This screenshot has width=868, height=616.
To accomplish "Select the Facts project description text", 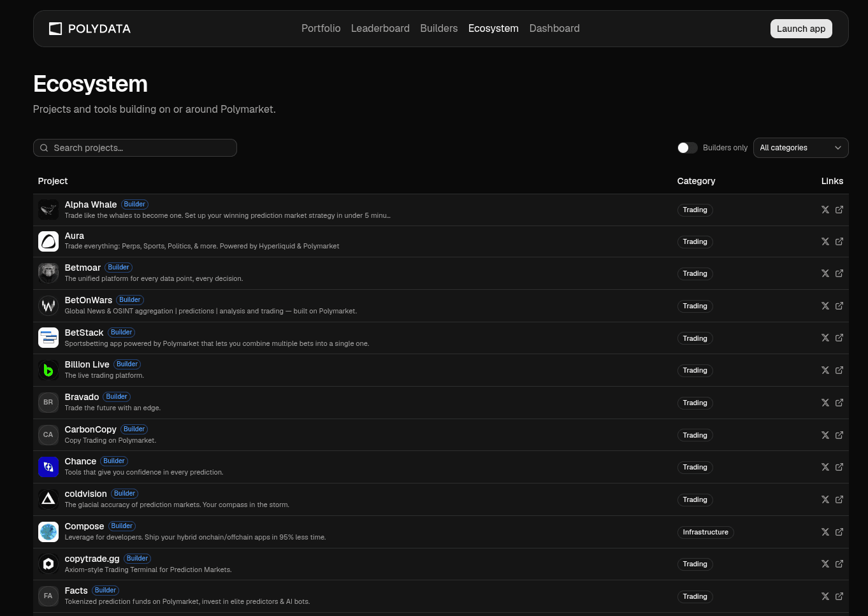I will tap(187, 601).
